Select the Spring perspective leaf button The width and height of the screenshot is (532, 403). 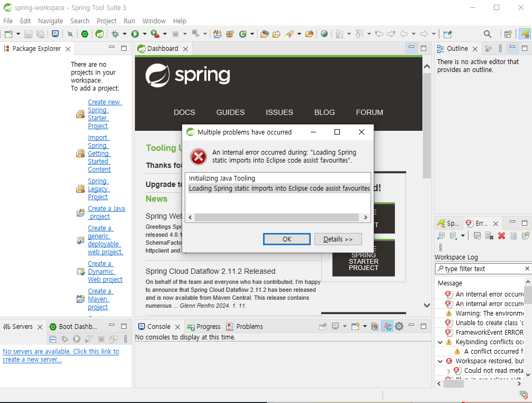tap(525, 34)
